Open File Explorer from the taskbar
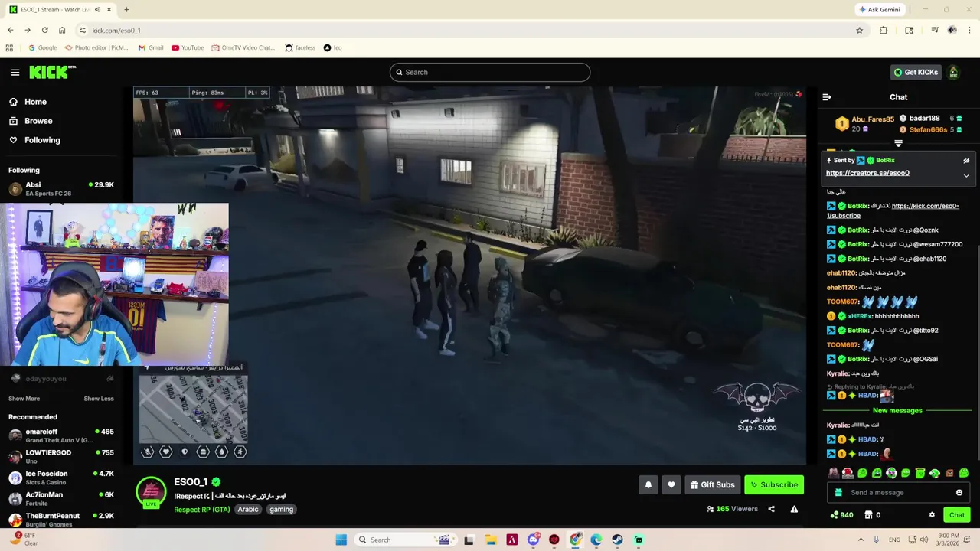Viewport: 980px width, 551px height. coord(491,540)
